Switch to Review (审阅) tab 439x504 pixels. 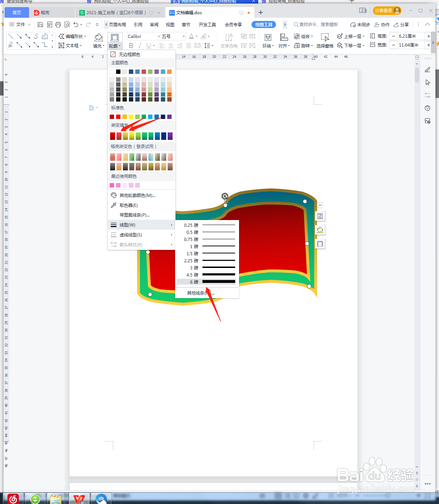[154, 24]
